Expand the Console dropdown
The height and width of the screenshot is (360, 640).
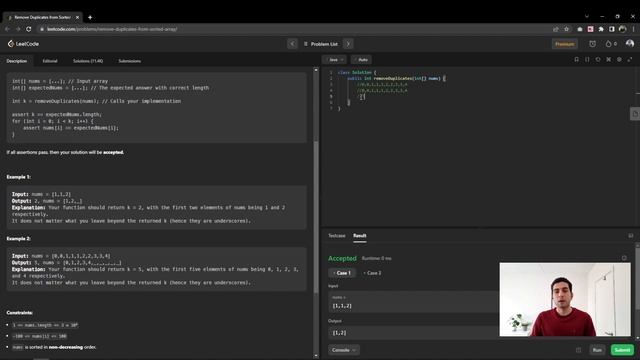coord(344,350)
